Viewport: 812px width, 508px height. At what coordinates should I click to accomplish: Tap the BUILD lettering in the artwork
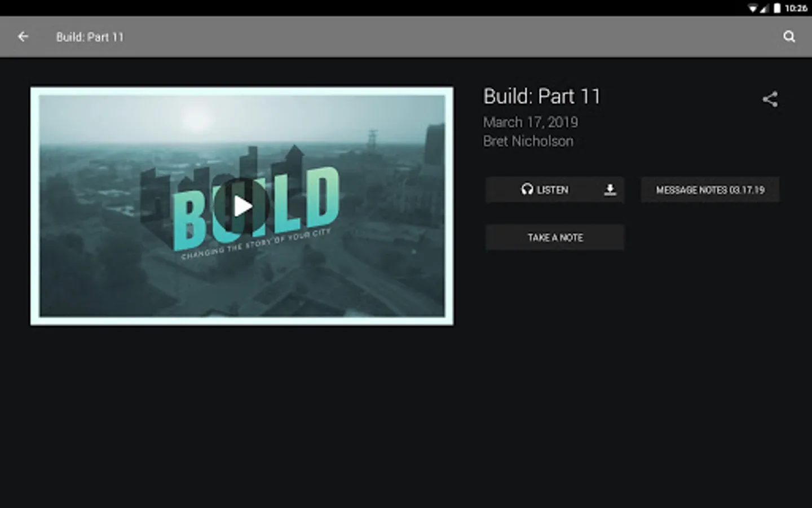coord(257,208)
